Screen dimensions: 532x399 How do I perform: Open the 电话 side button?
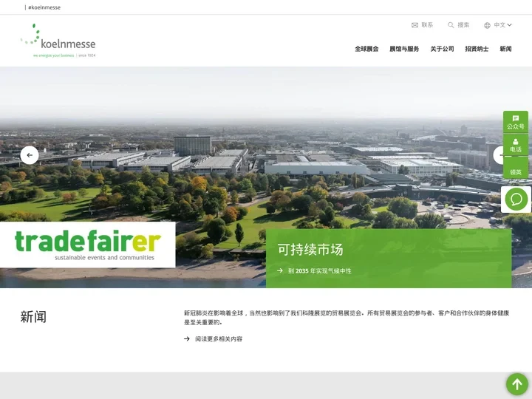(516, 146)
